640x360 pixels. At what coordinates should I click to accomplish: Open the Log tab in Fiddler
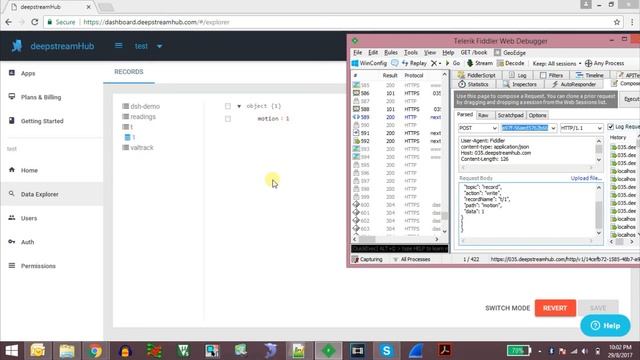(518, 76)
